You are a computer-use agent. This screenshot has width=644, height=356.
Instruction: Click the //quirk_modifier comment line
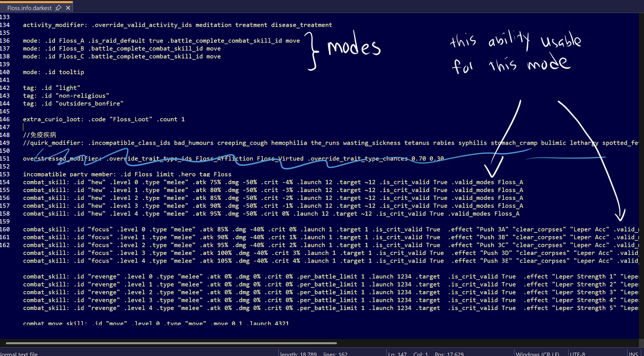tap(331, 143)
